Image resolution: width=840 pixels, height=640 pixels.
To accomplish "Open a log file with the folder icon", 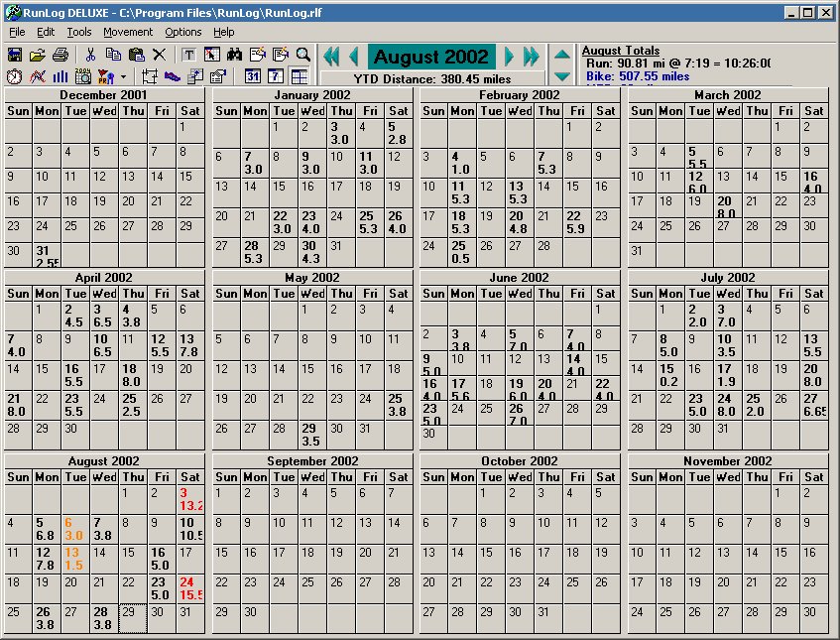I will (x=38, y=55).
